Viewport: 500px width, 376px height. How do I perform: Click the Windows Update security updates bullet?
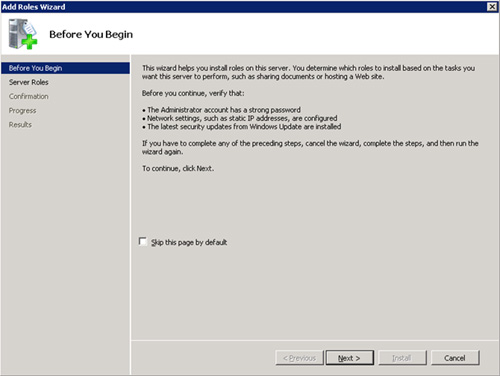[242, 127]
